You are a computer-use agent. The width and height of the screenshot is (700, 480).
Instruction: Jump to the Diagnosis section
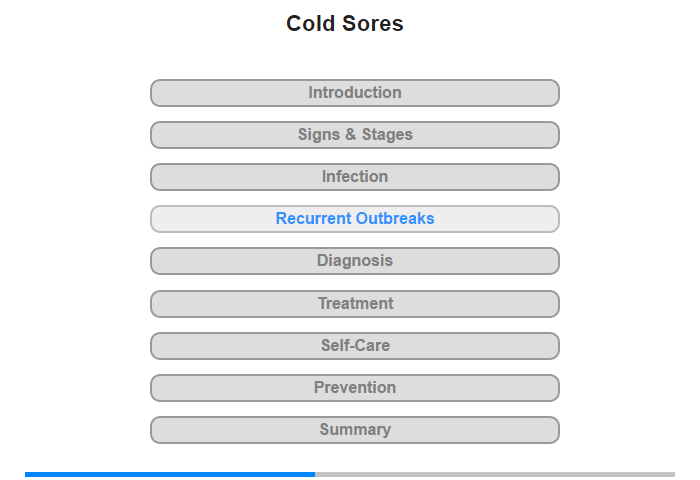point(354,261)
